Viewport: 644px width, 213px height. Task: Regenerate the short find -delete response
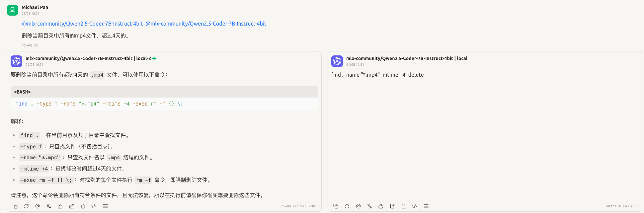347,206
